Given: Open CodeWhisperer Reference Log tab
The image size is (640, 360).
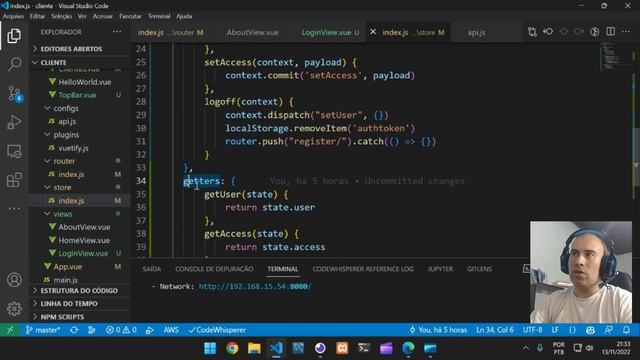Looking at the screenshot, I should pos(363,269).
